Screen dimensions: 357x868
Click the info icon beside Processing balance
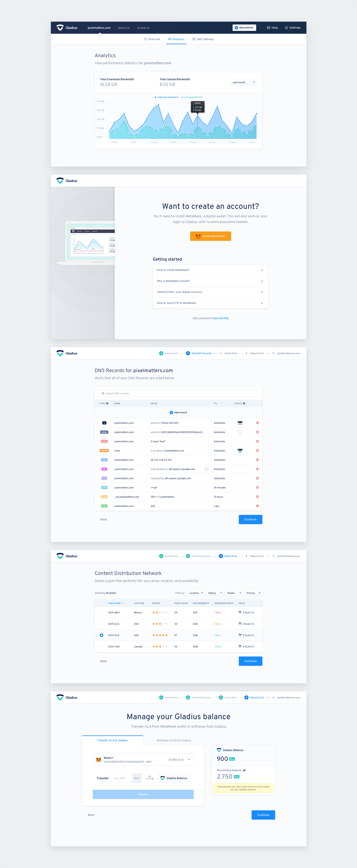point(244,770)
